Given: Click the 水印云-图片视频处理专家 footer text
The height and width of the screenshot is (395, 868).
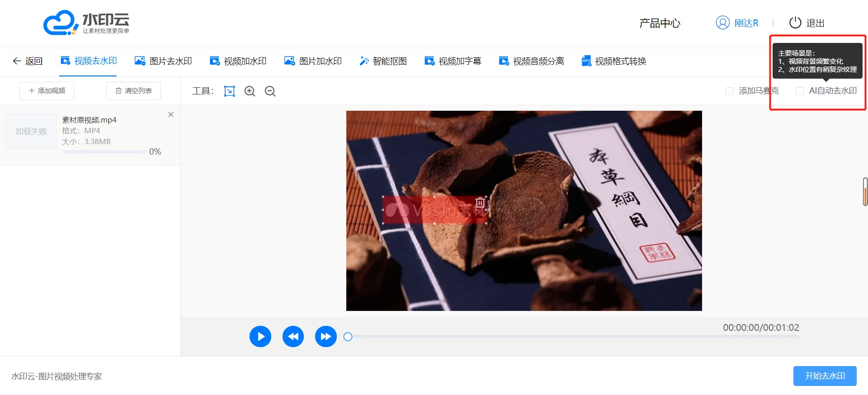Looking at the screenshot, I should click(57, 376).
